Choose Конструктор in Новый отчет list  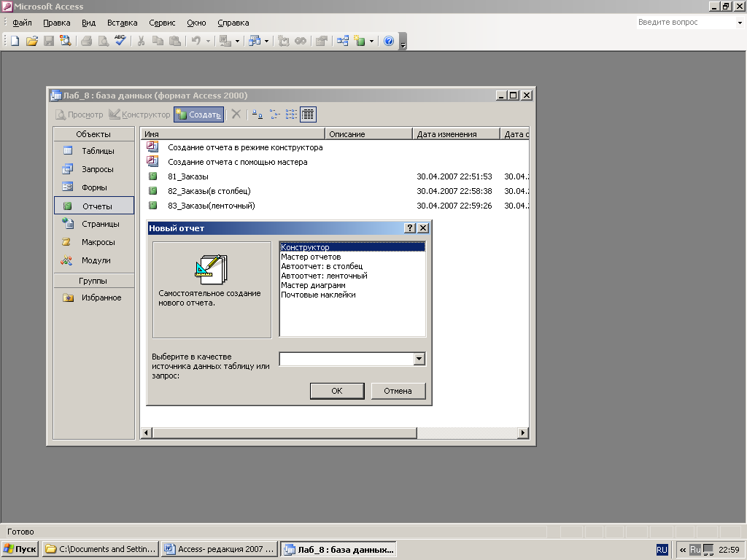click(x=352, y=247)
